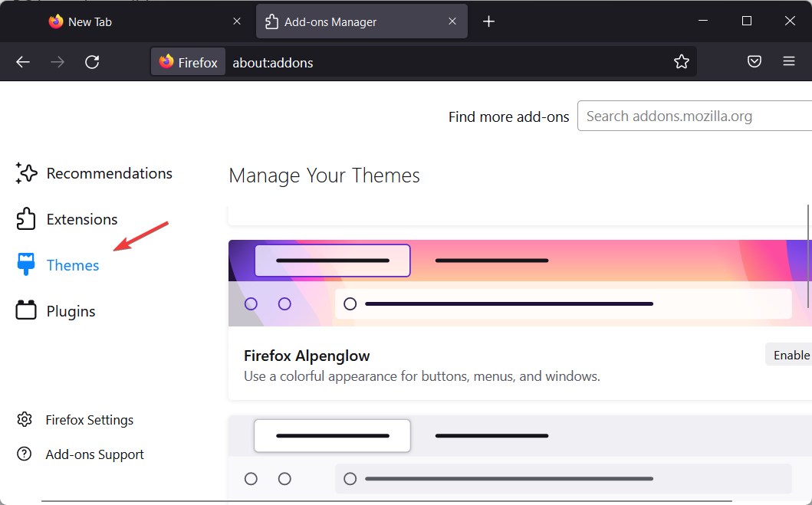812x505 pixels.
Task: Click the light theme preview below Alpenglow
Action: (x=520, y=460)
